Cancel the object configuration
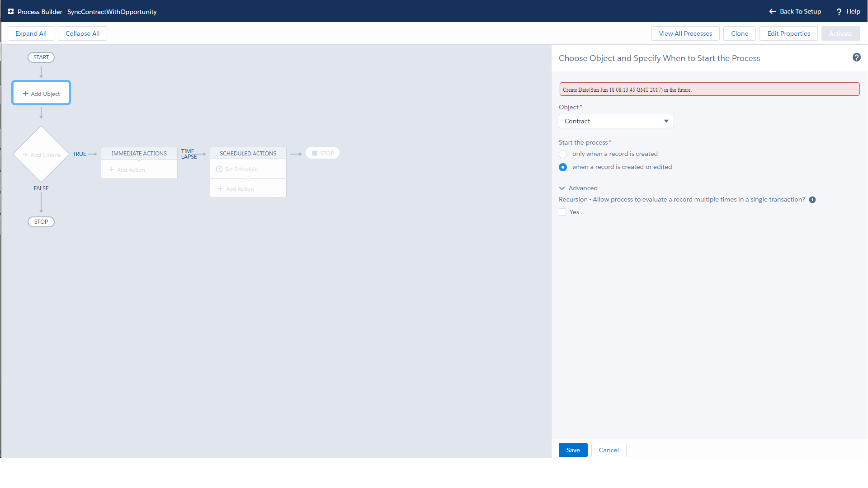The image size is (868, 488). pyautogui.click(x=609, y=450)
